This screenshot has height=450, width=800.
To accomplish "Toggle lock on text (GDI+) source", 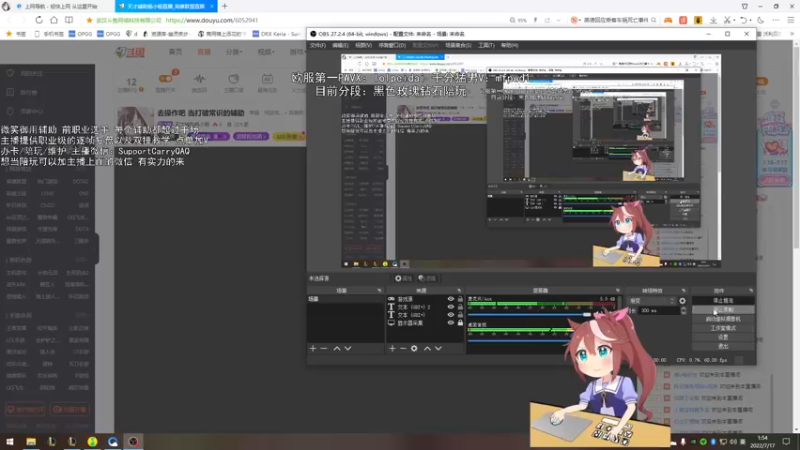I will (460, 315).
